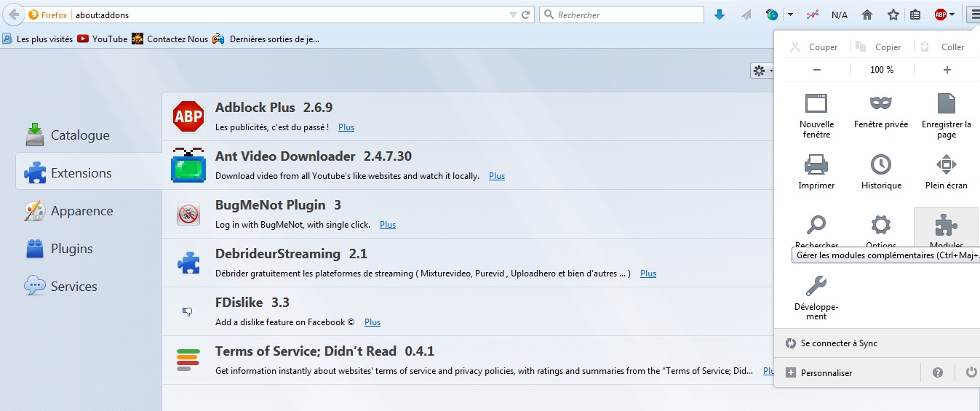Click the Ant Video Downloader icon
The height and width of the screenshot is (411, 980).
coord(188,165)
